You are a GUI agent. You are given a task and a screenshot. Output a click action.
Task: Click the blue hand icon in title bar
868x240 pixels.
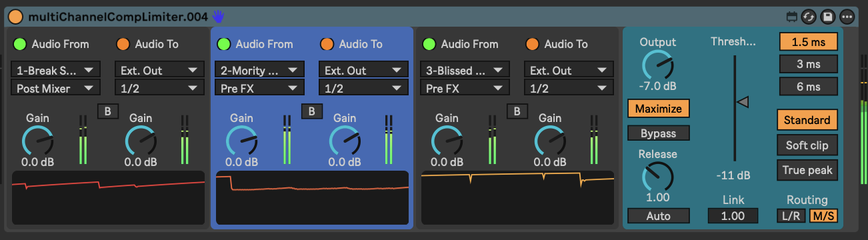pyautogui.click(x=219, y=16)
